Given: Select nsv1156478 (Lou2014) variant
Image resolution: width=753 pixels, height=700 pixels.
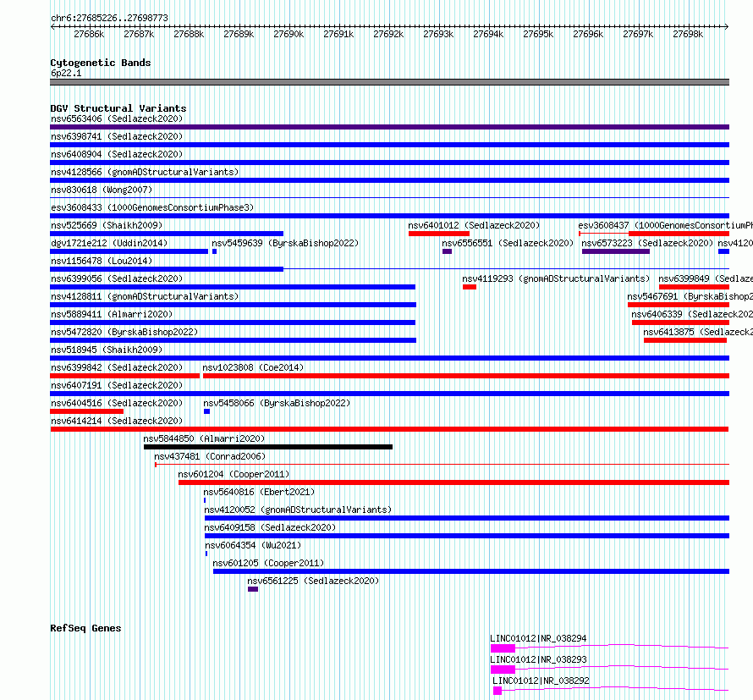Looking at the screenshot, I should click(102, 261).
